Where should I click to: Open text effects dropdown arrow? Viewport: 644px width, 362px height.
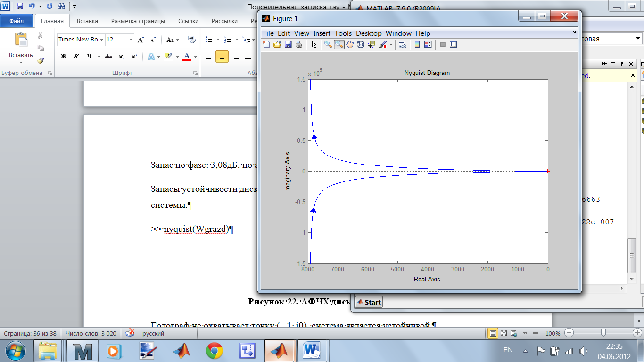coord(159,57)
